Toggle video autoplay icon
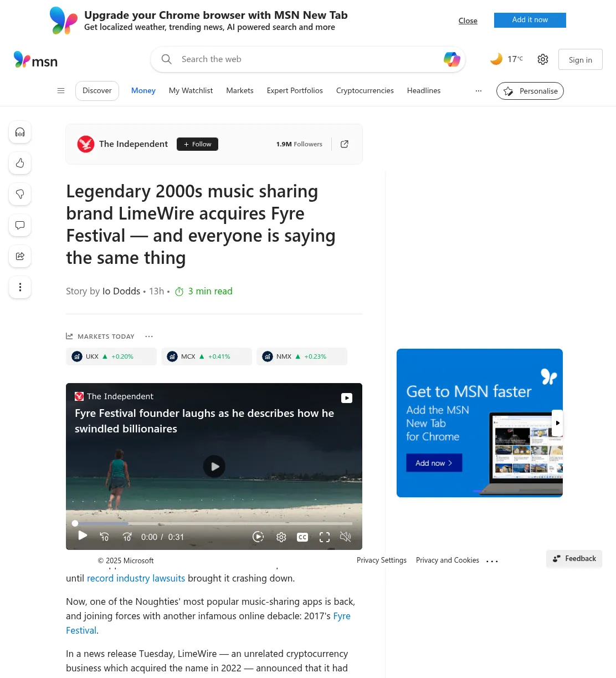The image size is (616, 678). point(258,537)
